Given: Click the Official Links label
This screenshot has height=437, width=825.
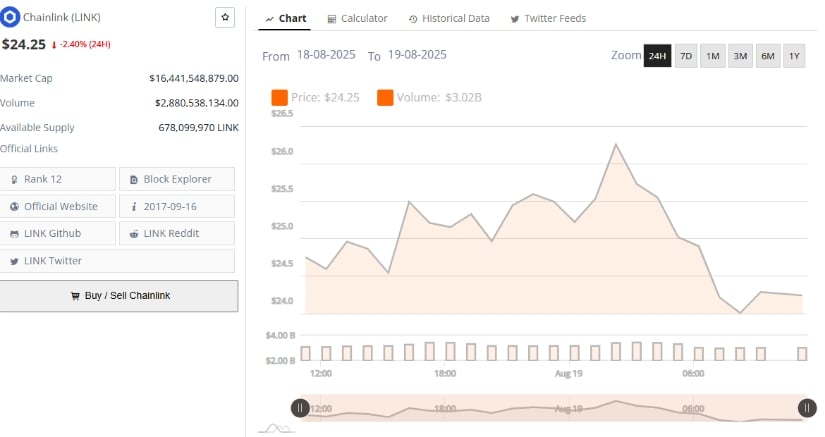Looking at the screenshot, I should click(x=29, y=149).
